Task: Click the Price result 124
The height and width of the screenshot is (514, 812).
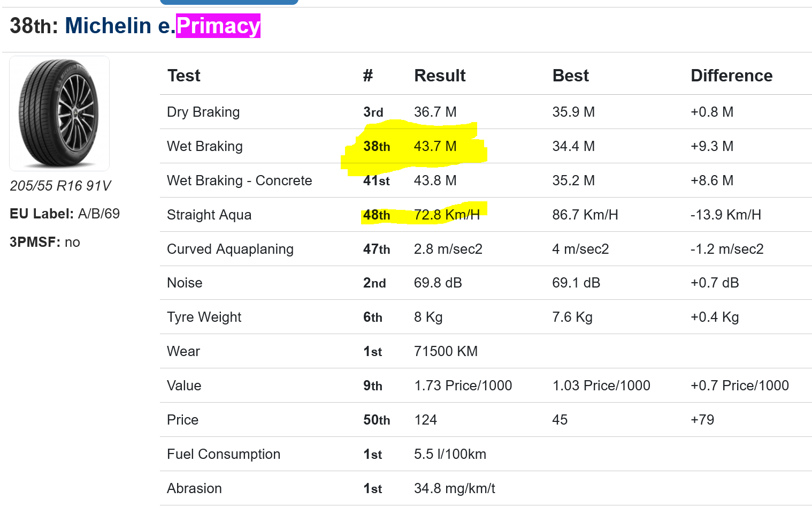Action: click(426, 420)
